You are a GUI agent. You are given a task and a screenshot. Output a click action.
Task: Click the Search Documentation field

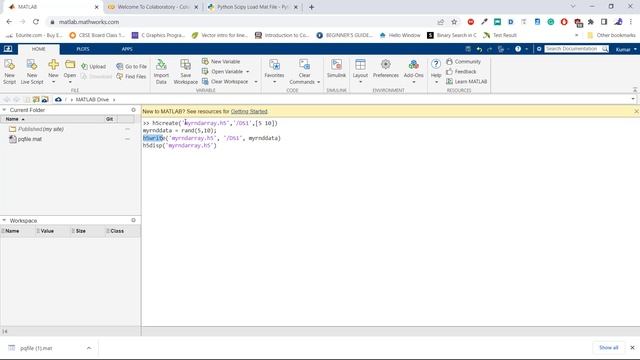pyautogui.click(x=573, y=49)
